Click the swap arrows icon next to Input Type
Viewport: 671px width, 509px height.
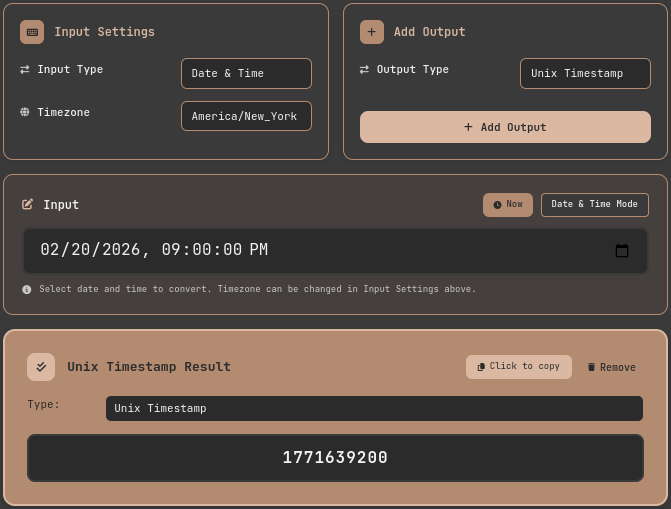coord(25,69)
